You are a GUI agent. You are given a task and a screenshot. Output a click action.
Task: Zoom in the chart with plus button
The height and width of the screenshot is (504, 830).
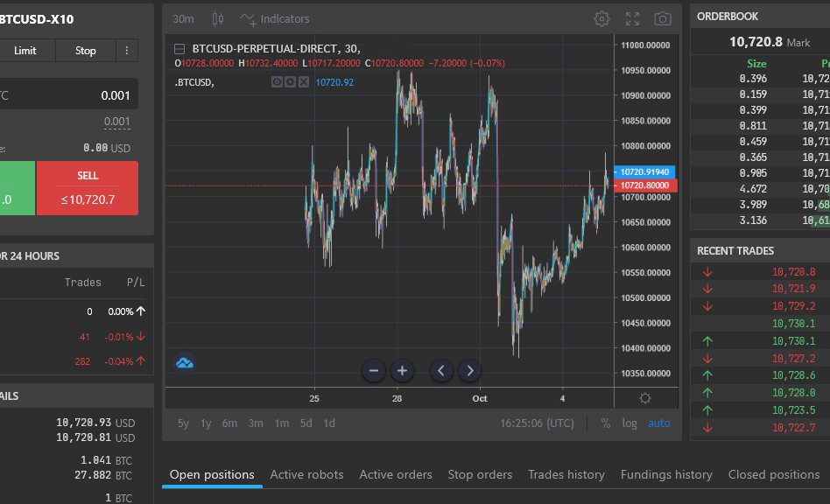pos(402,371)
